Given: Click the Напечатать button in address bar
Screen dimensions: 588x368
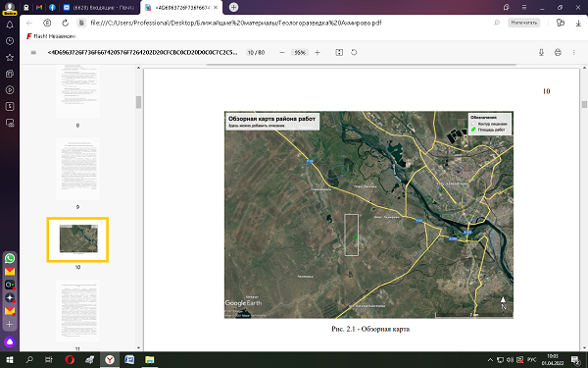Looking at the screenshot, I should [524, 23].
